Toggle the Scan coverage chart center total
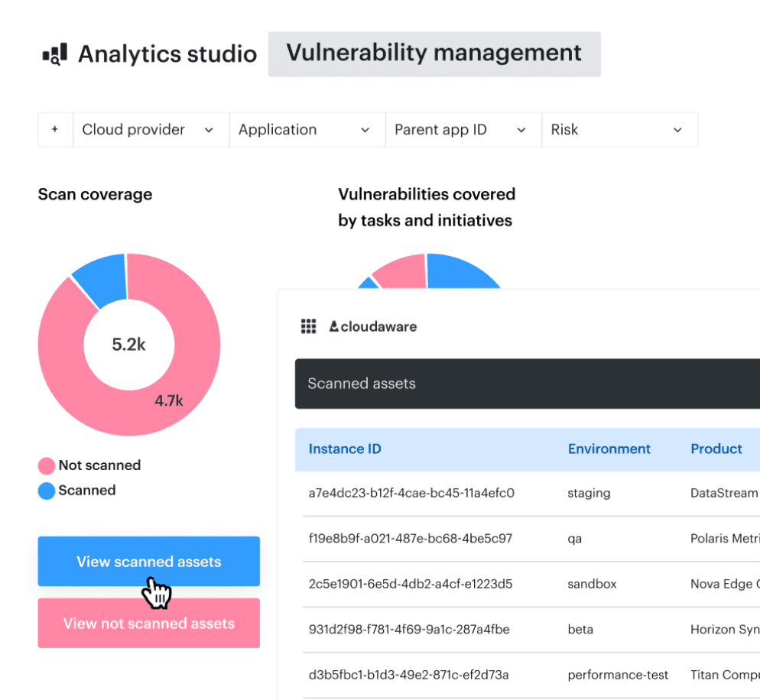Image resolution: width=760 pixels, height=700 pixels. (x=128, y=345)
